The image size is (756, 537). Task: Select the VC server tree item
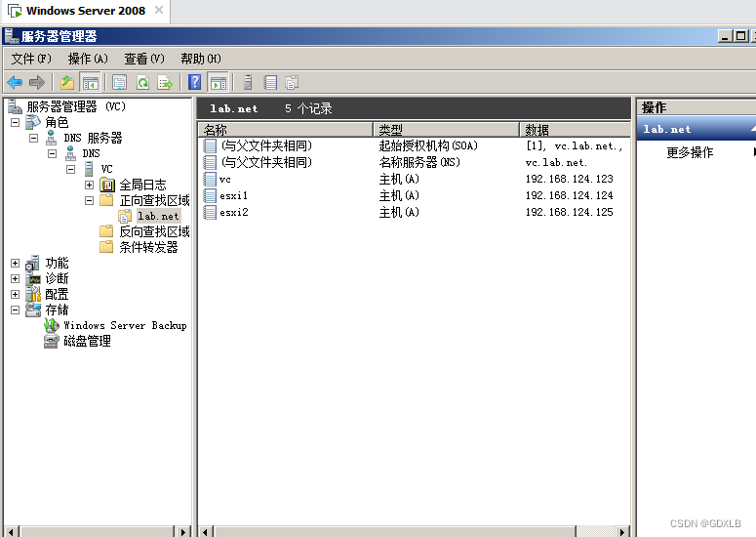tap(106, 169)
